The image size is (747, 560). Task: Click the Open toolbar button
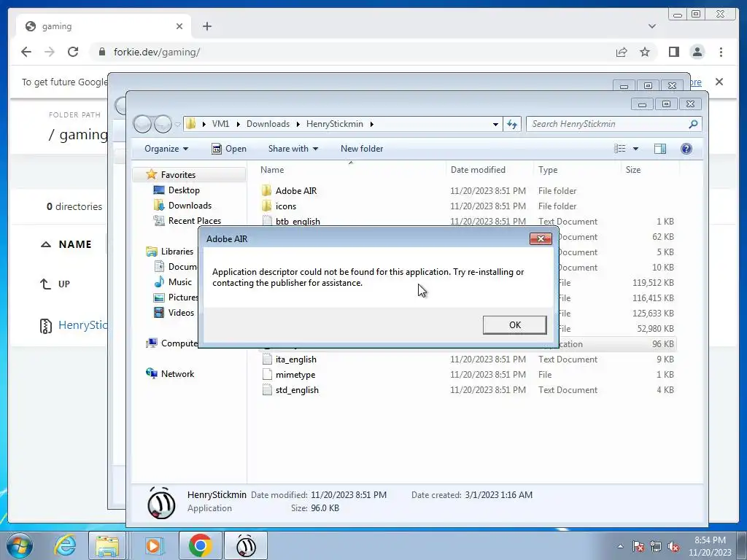(229, 149)
